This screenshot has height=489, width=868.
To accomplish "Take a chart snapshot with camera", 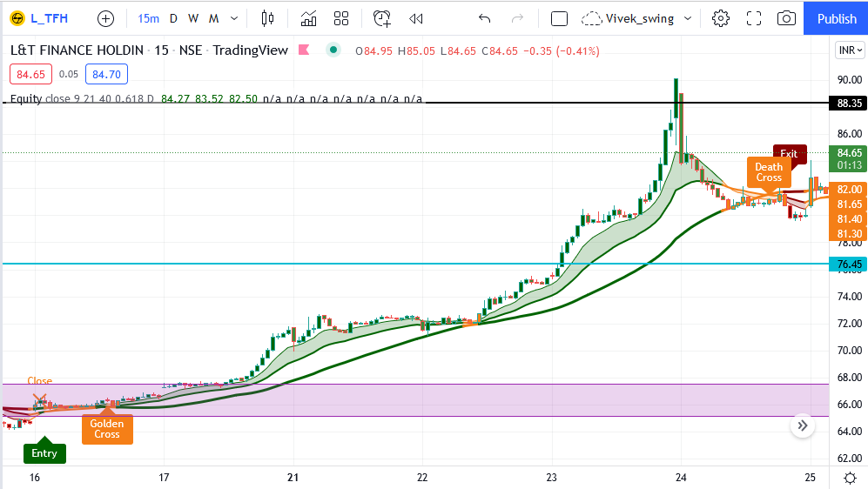I will point(786,19).
